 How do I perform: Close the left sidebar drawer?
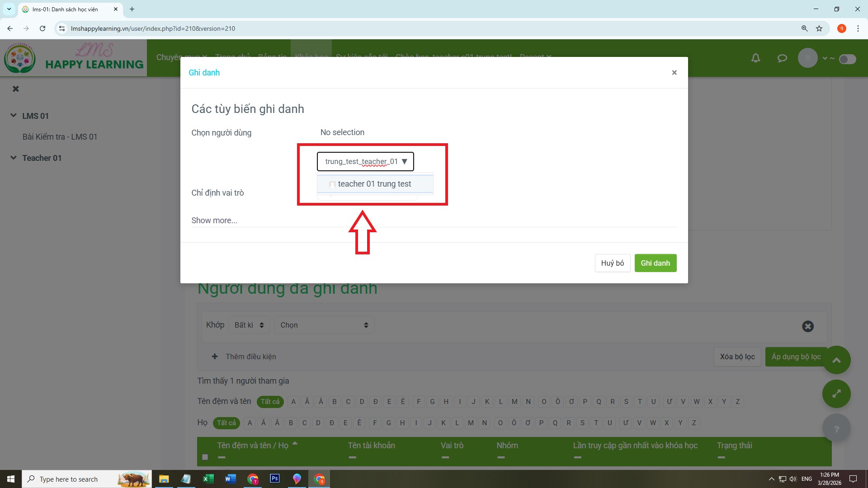pyautogui.click(x=16, y=89)
